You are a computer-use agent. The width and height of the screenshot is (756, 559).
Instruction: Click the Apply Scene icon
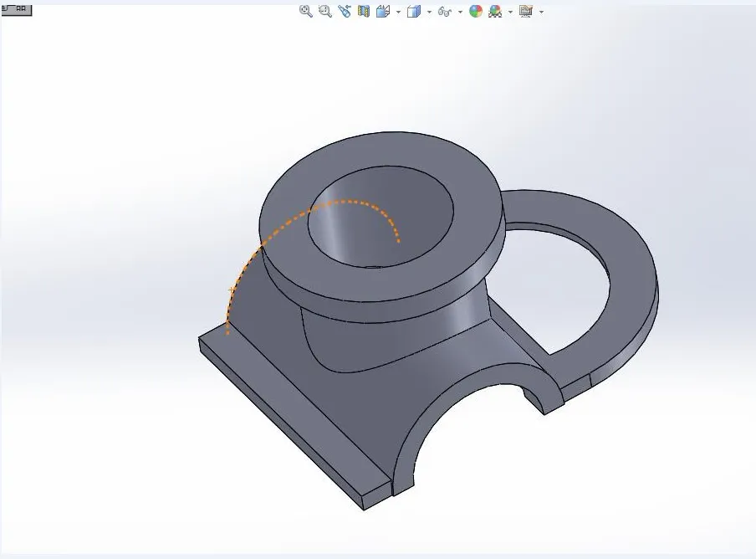(x=495, y=11)
